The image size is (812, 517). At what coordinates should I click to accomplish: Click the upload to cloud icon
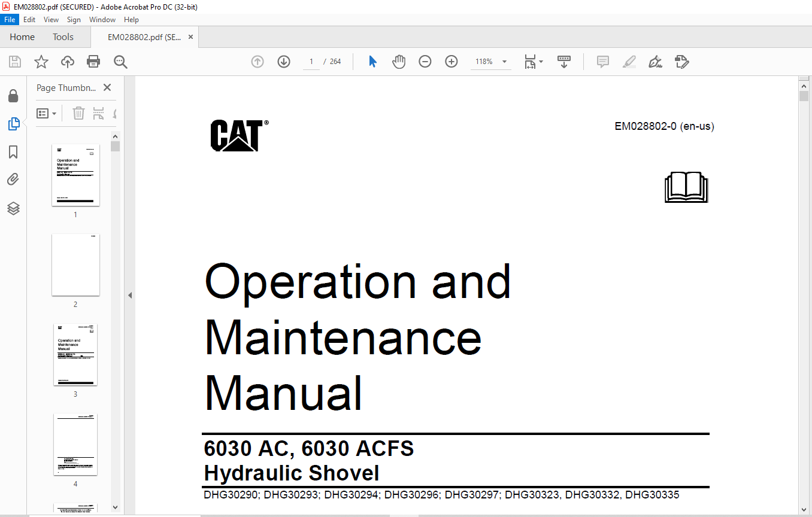[68, 62]
